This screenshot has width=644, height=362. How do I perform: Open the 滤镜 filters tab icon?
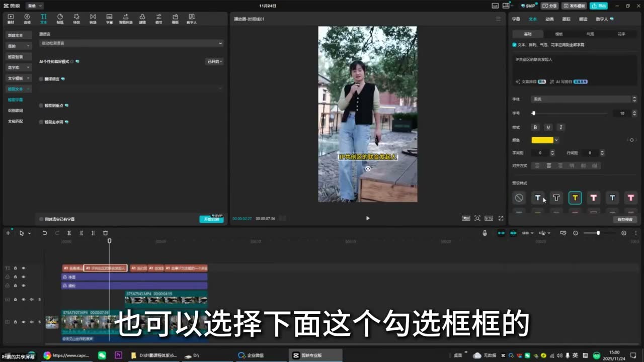point(142,19)
